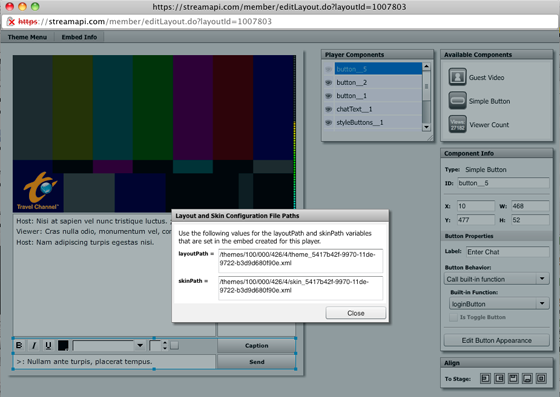Screen dimensions: 560x397
Task: Click the chat input text field
Action: (x=114, y=362)
